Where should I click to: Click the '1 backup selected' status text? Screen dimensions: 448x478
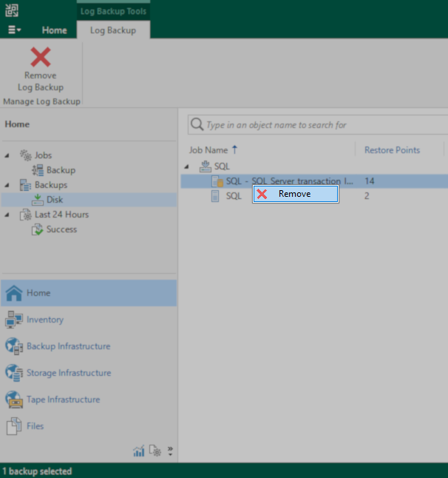(x=37, y=471)
